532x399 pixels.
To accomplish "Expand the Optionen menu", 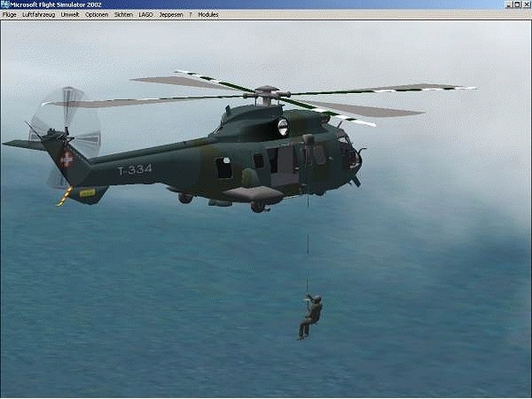I will pos(97,15).
